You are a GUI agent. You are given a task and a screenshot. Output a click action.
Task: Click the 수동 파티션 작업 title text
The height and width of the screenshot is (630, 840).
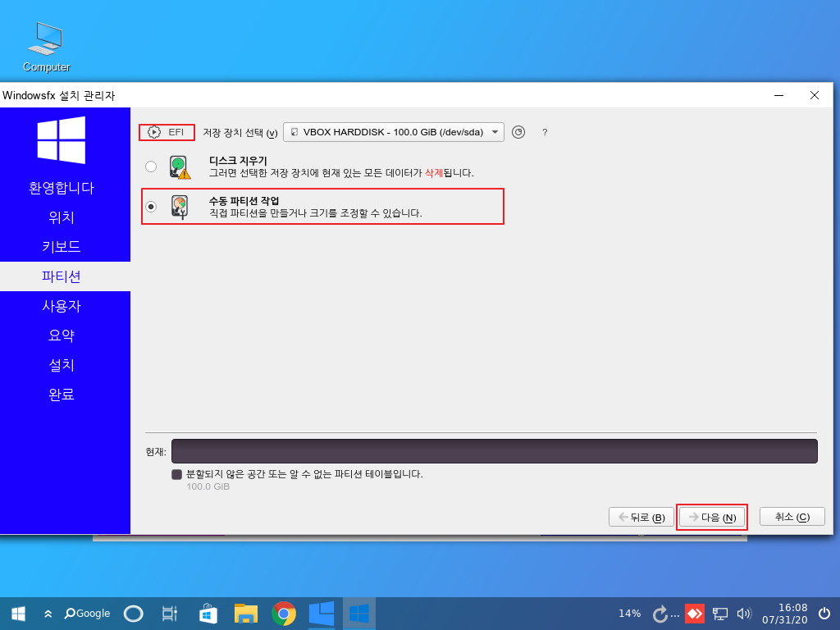coord(244,201)
